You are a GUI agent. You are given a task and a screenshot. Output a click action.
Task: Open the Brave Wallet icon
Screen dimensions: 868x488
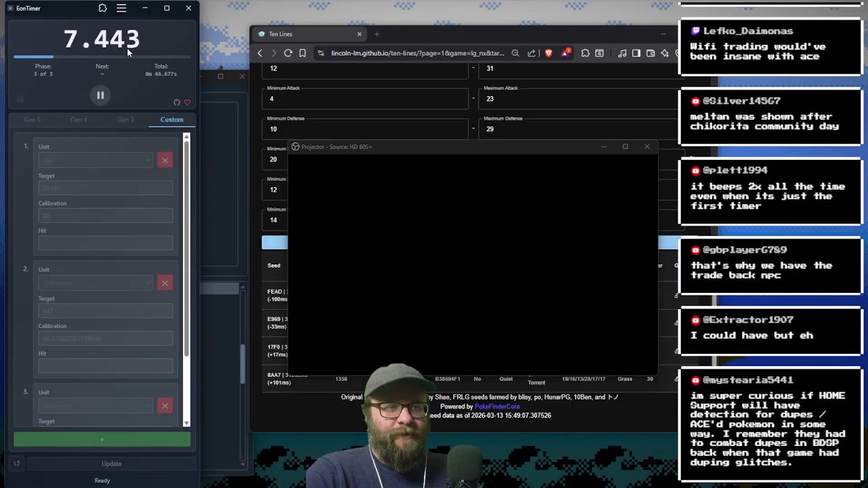650,53
